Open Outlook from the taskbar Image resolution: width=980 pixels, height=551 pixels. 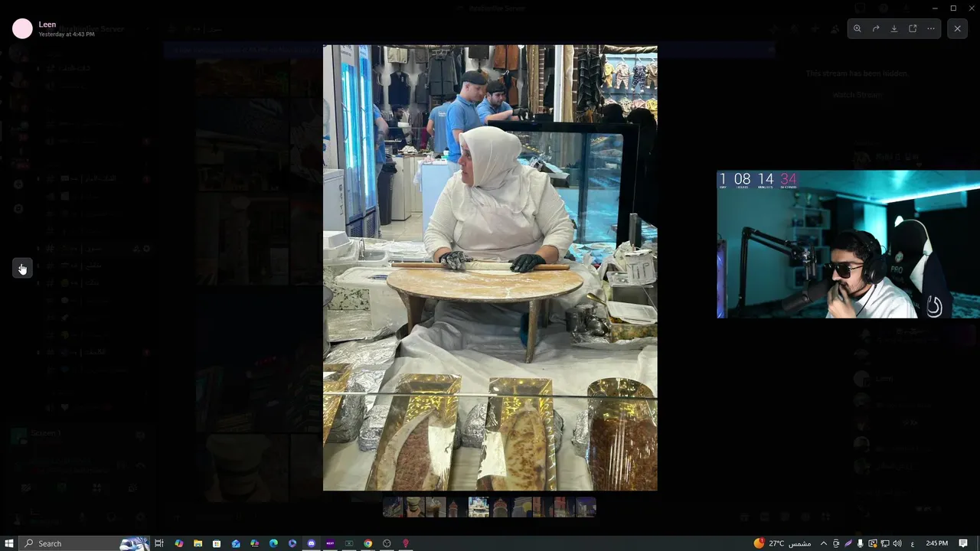pyautogui.click(x=236, y=543)
